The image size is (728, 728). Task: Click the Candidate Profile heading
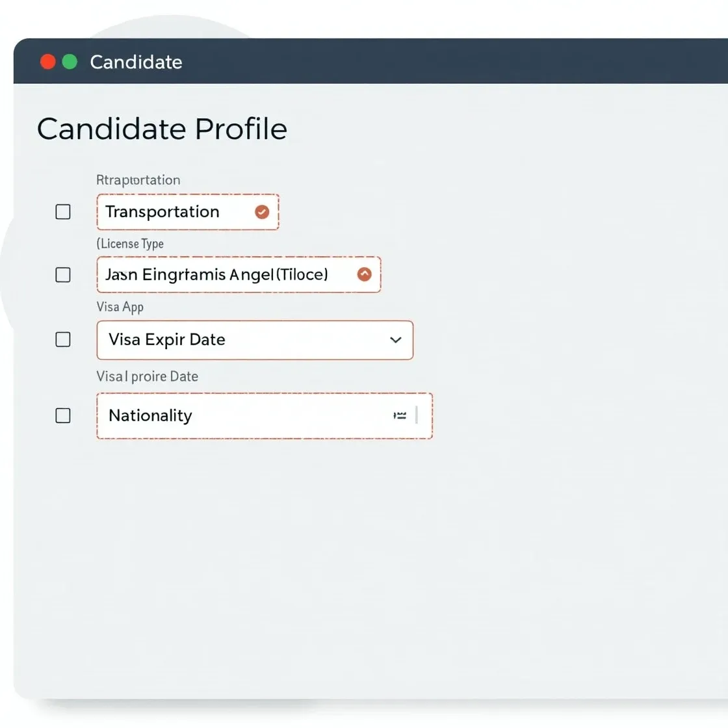coord(162,129)
